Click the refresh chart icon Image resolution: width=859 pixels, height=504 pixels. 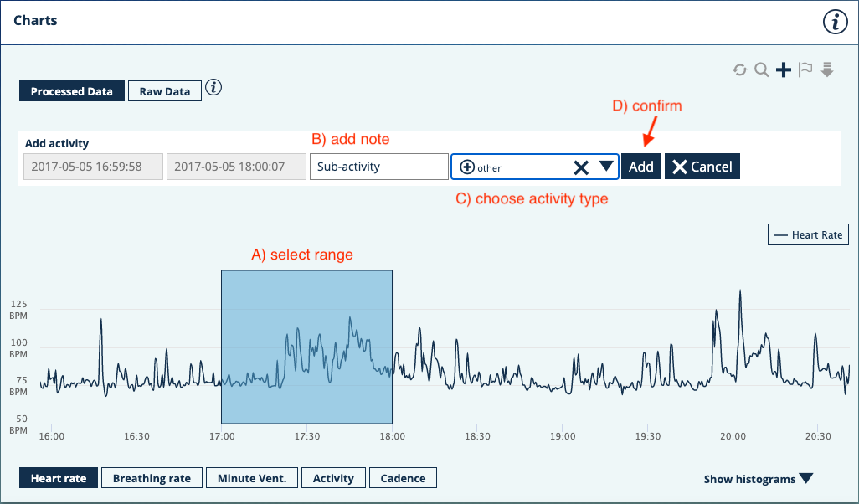[740, 70]
